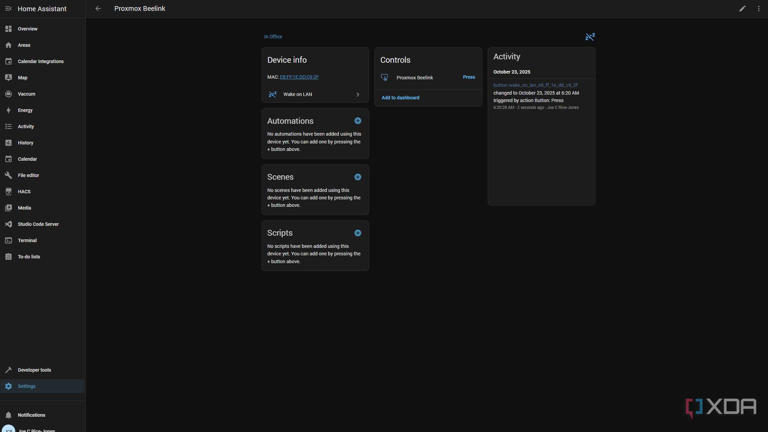The image size is (768, 432).
Task: Open Vacuum from the sidebar
Action: (27, 94)
